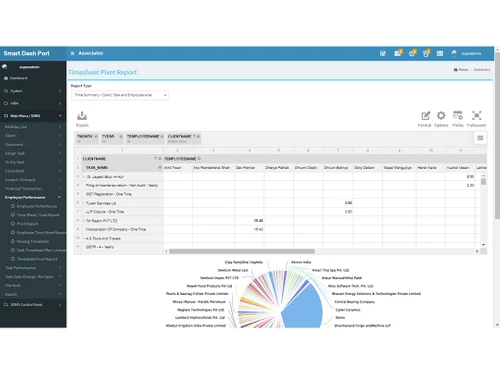Open Dashboard in the sidebar
This screenshot has height=375, width=500.
click(18, 78)
